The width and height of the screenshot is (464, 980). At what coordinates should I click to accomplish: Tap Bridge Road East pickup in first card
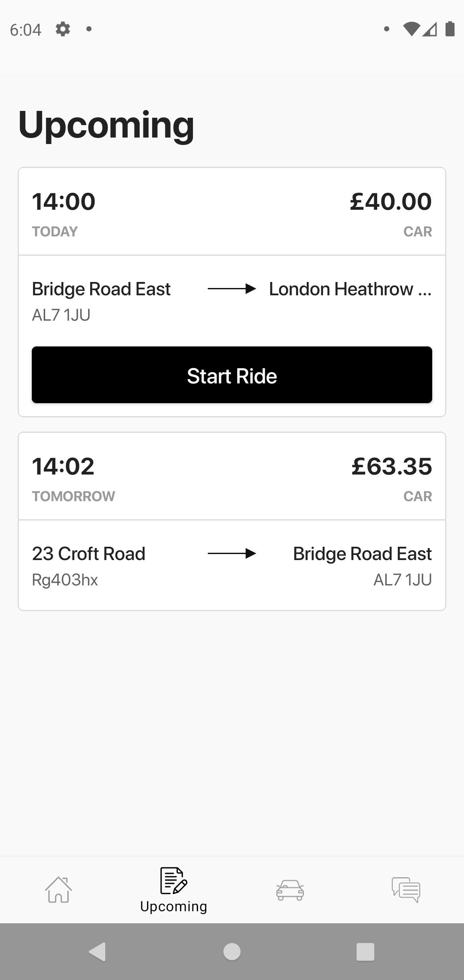coord(101,289)
